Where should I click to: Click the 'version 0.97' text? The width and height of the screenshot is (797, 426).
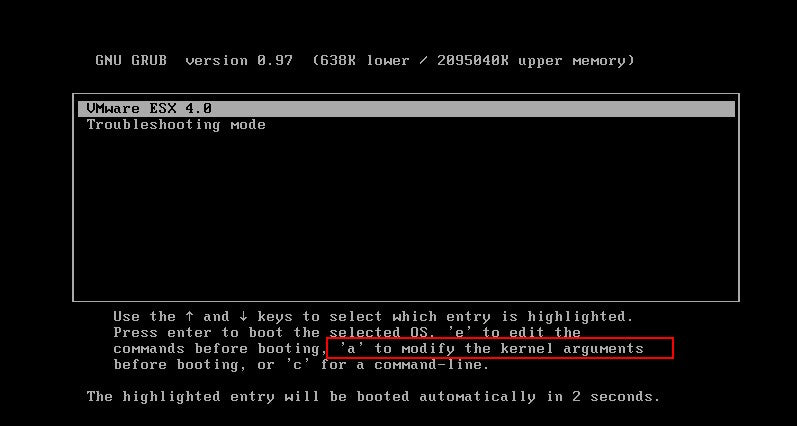[x=239, y=61]
